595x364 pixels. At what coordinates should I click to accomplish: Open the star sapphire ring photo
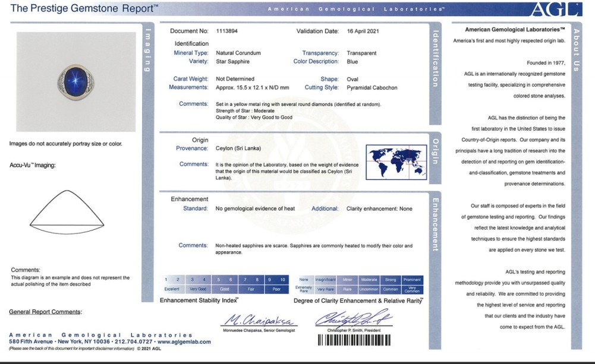point(76,81)
